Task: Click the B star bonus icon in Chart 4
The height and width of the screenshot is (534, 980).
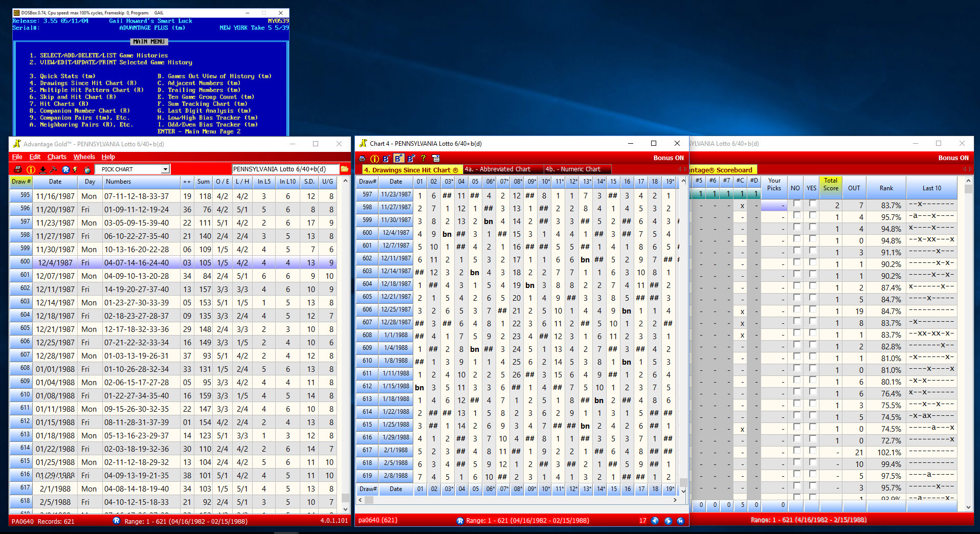Action: coord(411,159)
